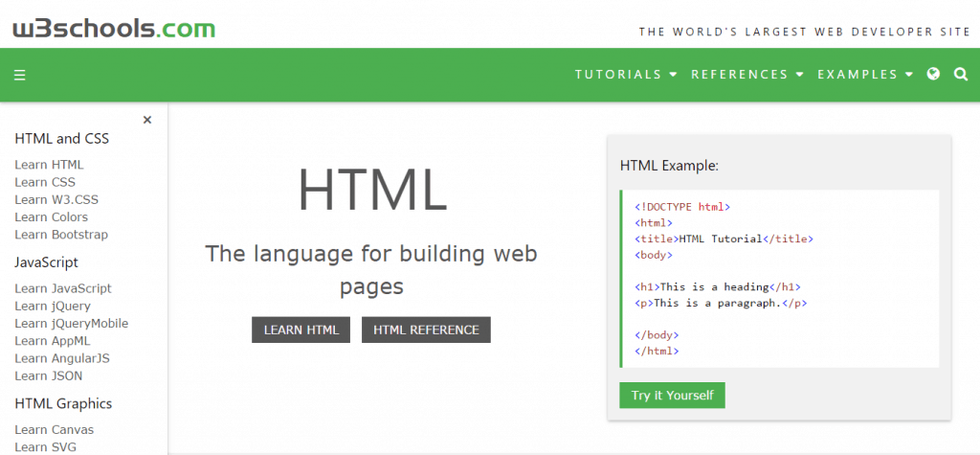Click the HTML Graphics sidebar heading

tap(63, 403)
